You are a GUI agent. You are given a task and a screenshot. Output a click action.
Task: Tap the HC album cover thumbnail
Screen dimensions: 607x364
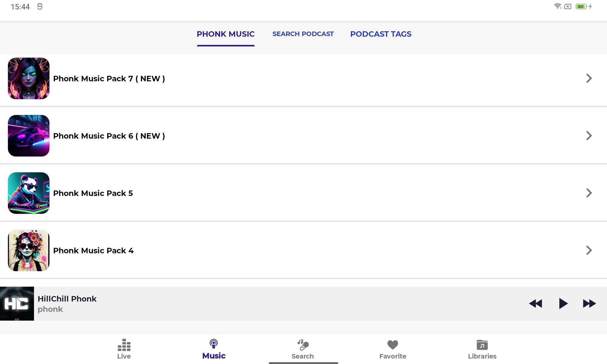point(17,304)
